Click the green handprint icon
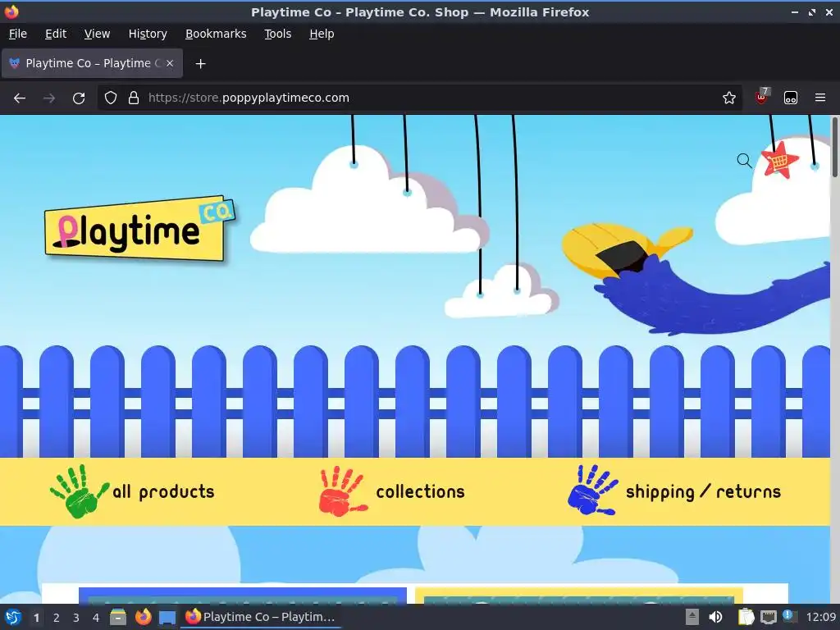The image size is (840, 630). (80, 491)
